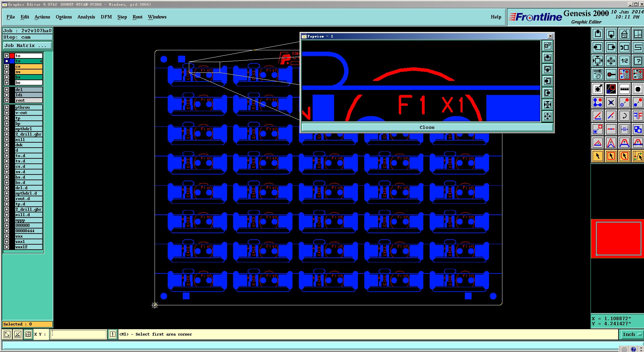Click the previous zoom undo-view icon
This screenshot has width=644, height=352.
625,47
